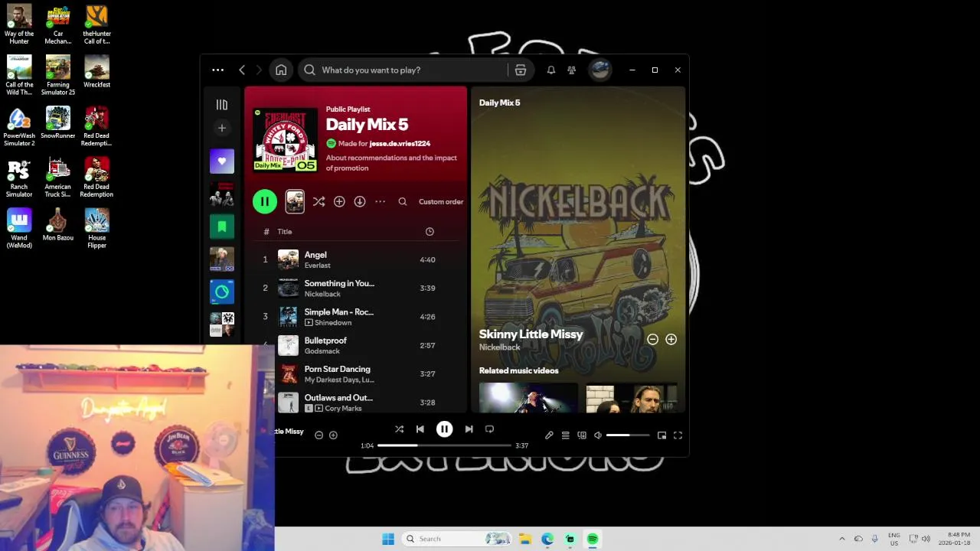
Task: Open the Spotify profile avatar menu
Action: [599, 70]
